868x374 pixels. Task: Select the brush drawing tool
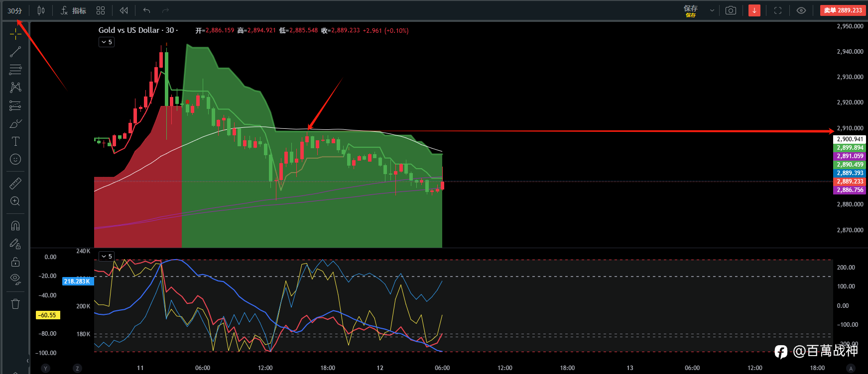click(x=15, y=123)
